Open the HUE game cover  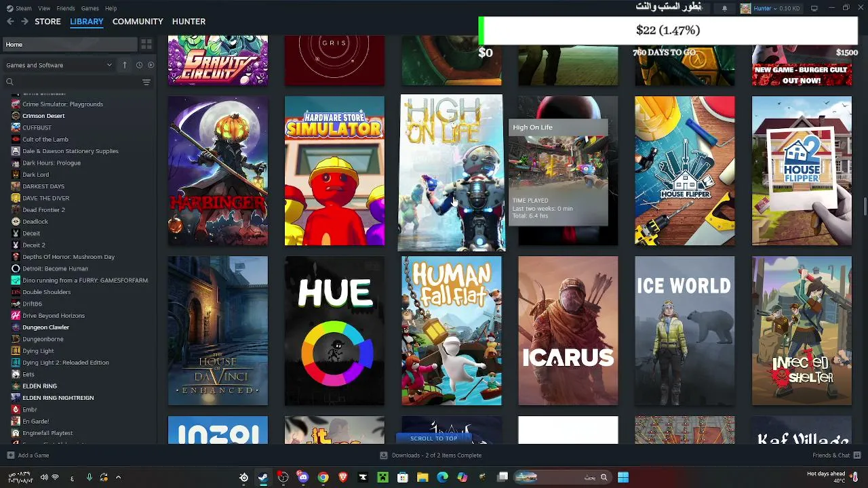click(334, 331)
